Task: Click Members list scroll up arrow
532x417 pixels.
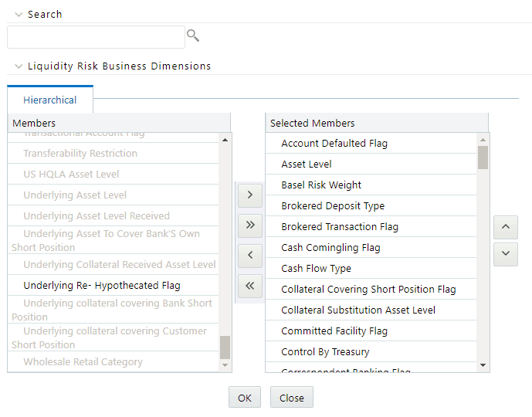Action: pyautogui.click(x=225, y=140)
